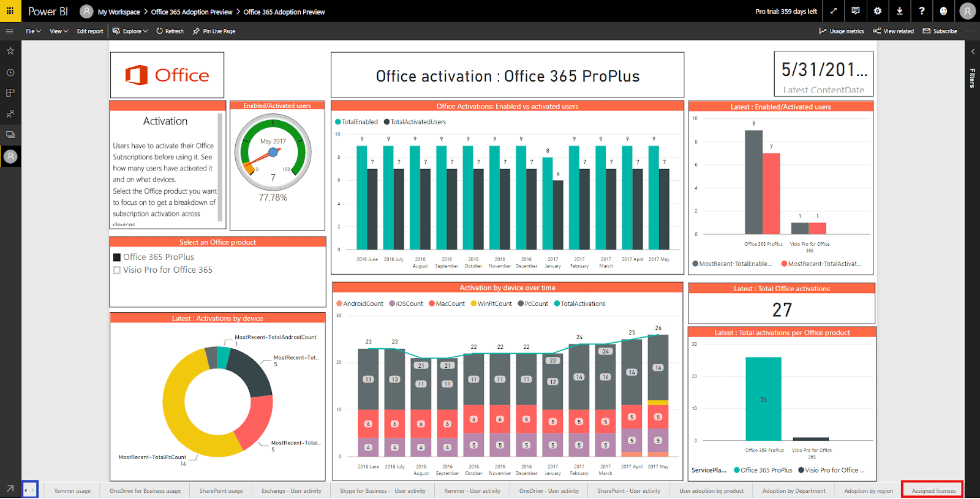Open Adoption by Department tab
This screenshot has height=499, width=980.
[794, 491]
